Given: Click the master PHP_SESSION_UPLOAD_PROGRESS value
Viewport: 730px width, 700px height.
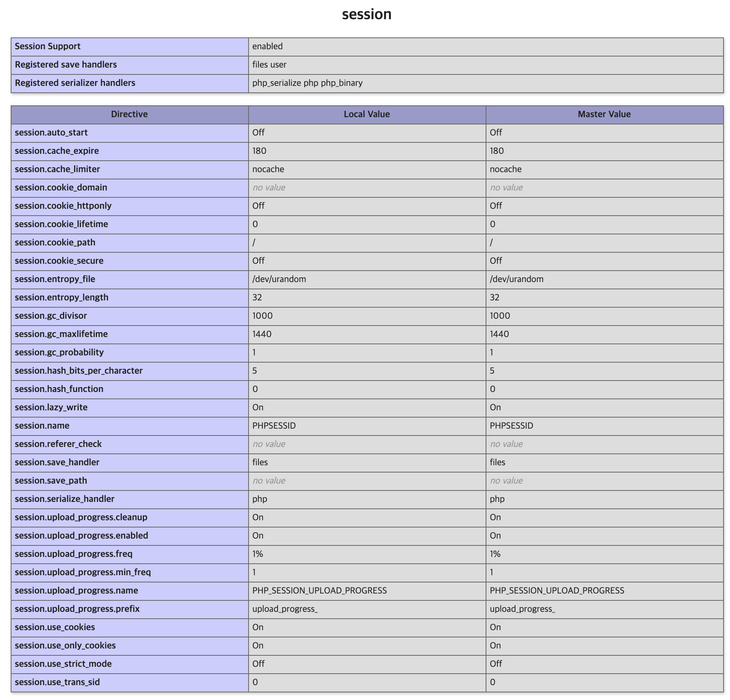Looking at the screenshot, I should click(557, 590).
